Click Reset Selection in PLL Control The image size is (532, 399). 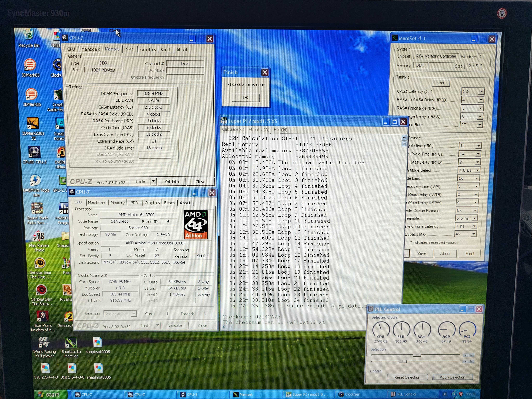[x=407, y=377]
